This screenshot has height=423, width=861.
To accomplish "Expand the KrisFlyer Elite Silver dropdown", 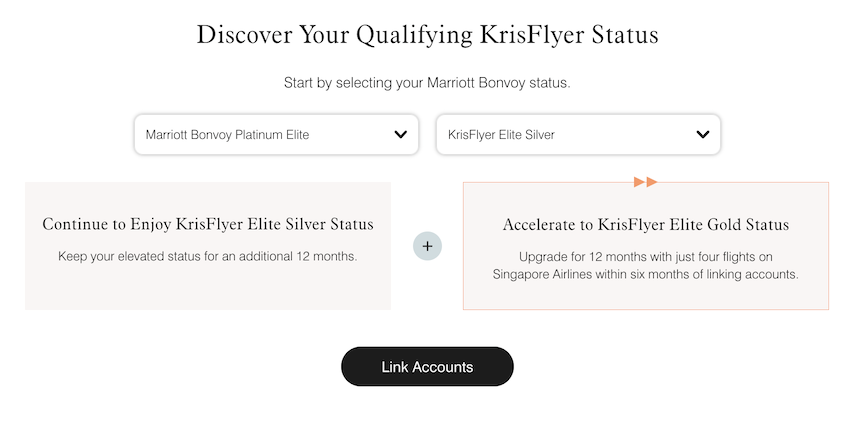I will pos(578,134).
